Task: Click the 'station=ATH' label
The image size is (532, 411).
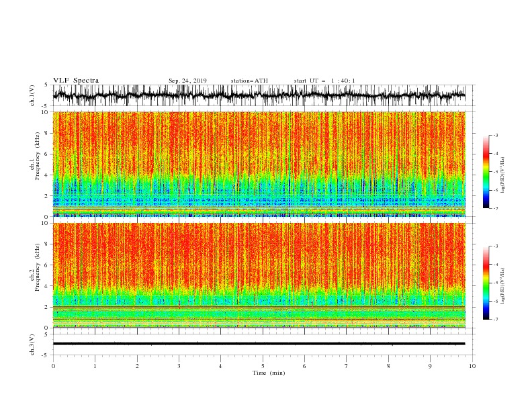Action: (x=249, y=81)
